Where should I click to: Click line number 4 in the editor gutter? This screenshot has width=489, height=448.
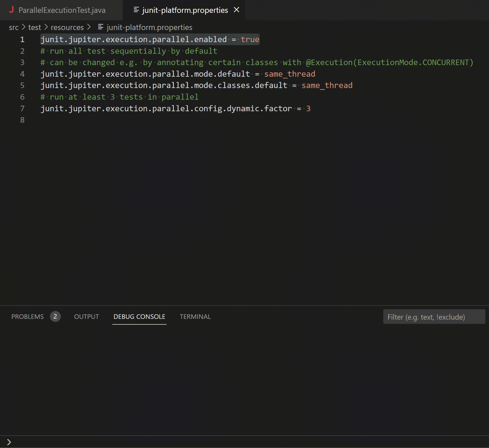pyautogui.click(x=22, y=74)
